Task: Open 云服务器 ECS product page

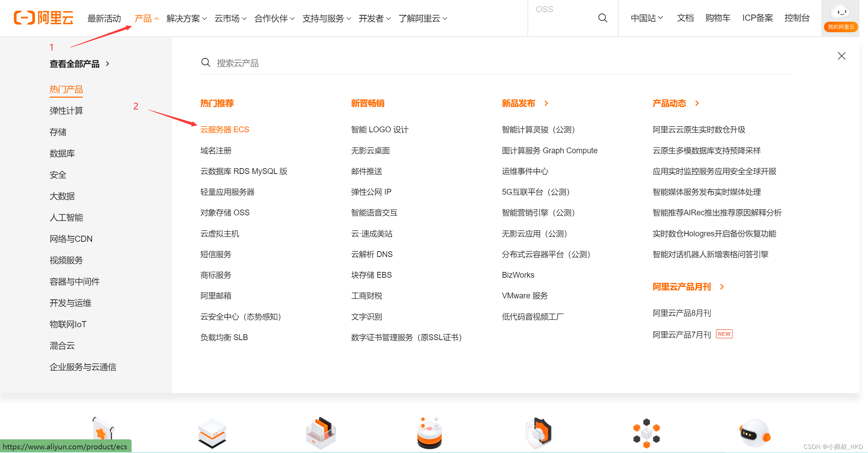Action: (x=225, y=129)
